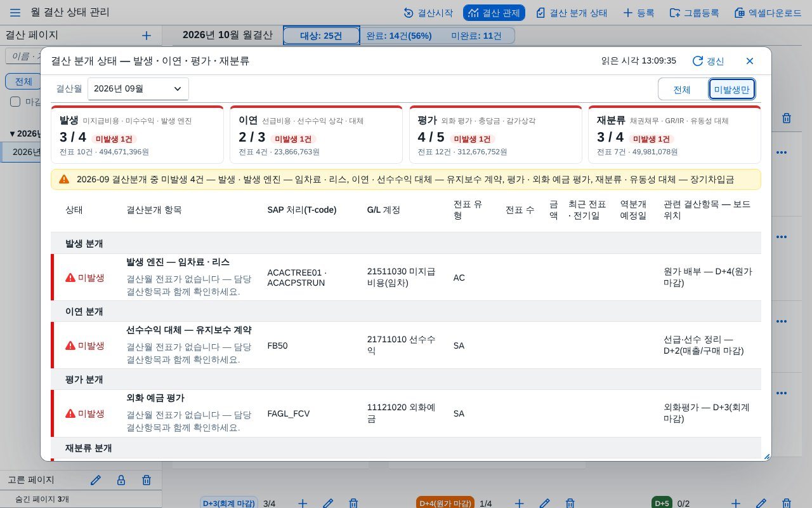
Task: Click the 발생 summary card
Action: (137, 135)
